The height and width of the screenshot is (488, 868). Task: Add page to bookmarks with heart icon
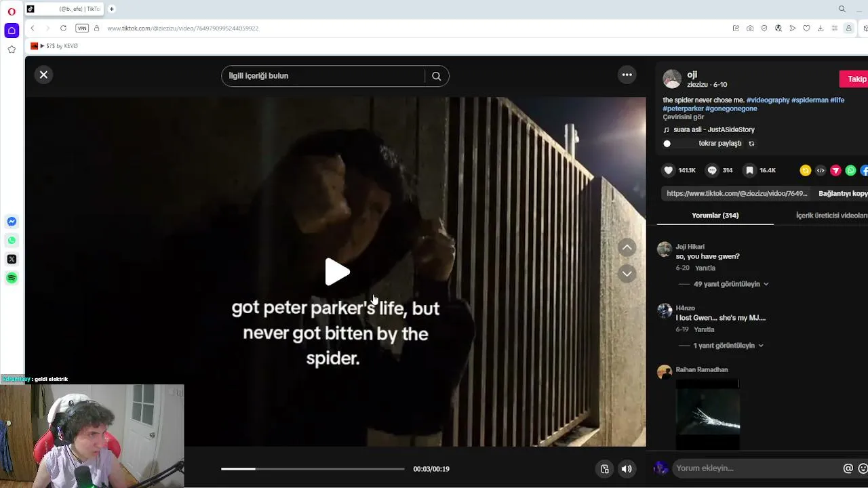tap(806, 28)
